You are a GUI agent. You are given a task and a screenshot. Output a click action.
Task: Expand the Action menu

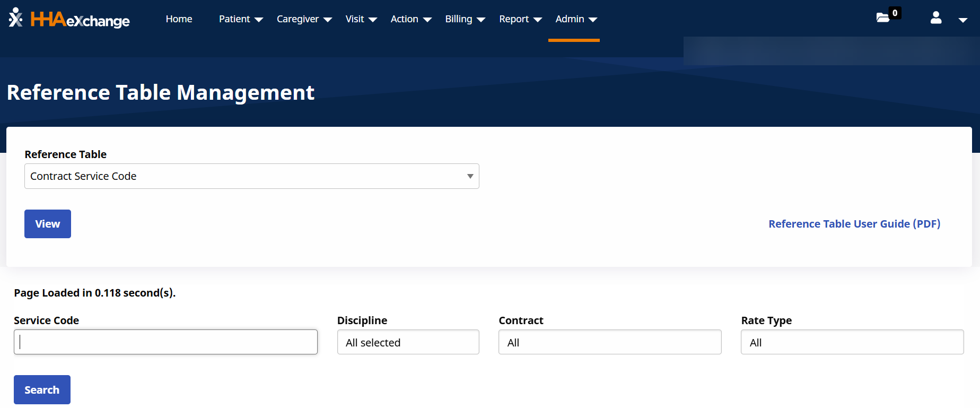coord(410,19)
